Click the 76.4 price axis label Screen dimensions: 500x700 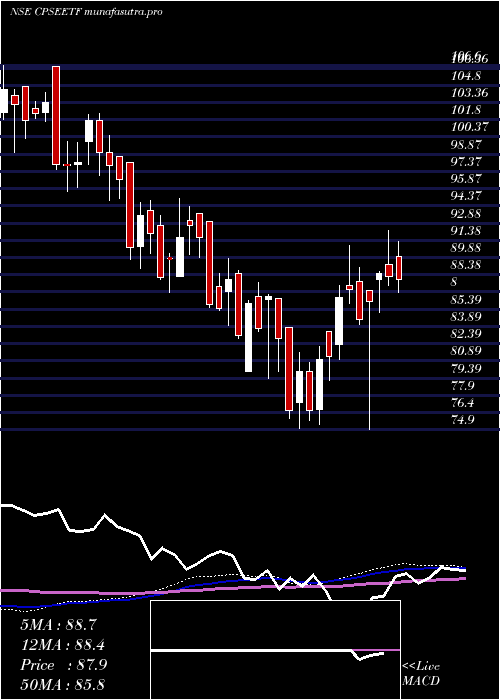click(462, 403)
